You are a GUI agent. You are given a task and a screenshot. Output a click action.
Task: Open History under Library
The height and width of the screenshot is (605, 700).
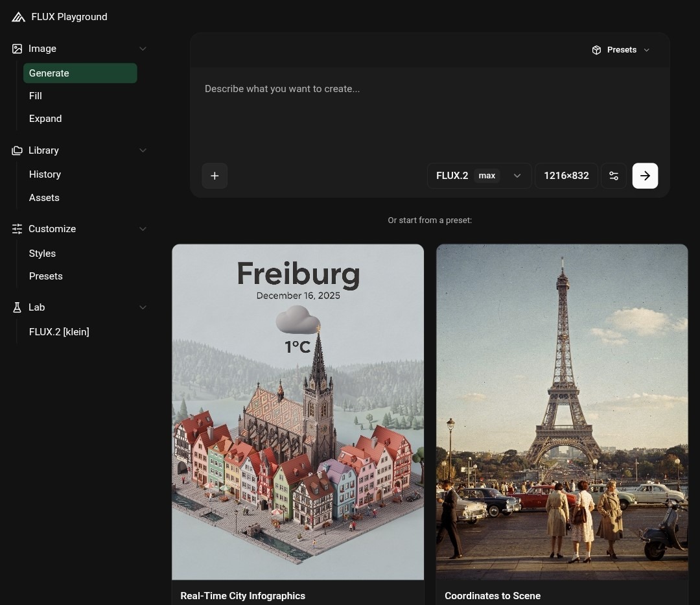[x=45, y=174]
